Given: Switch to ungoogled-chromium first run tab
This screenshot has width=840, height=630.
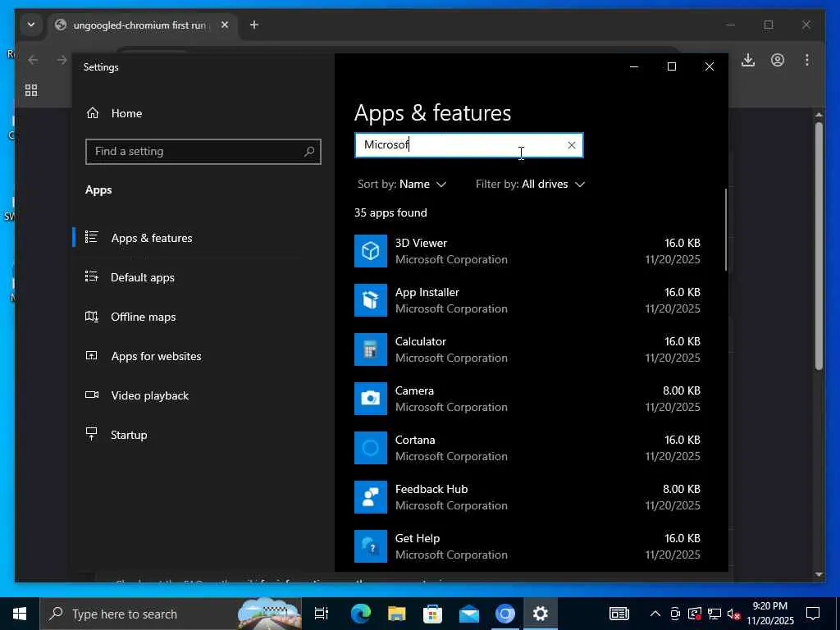Looking at the screenshot, I should point(139,25).
